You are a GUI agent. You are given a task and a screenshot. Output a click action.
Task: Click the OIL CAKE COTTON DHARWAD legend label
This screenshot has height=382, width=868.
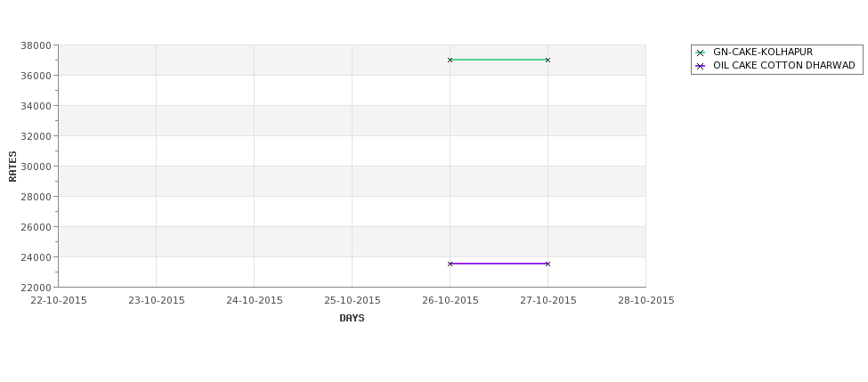783,65
